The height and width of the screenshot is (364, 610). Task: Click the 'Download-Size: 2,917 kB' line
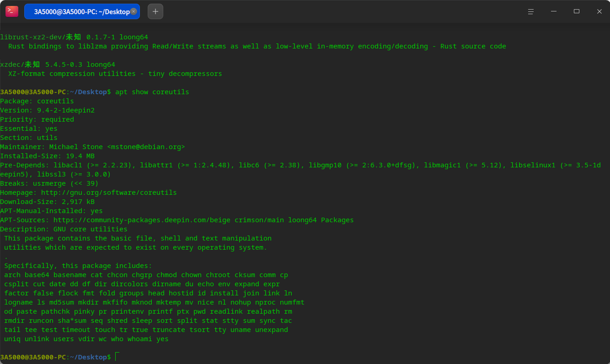pos(48,202)
